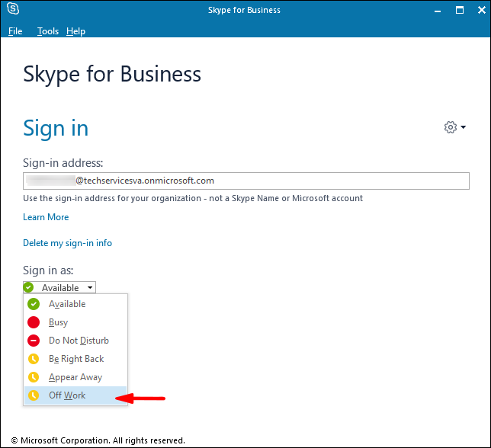This screenshot has height=448, width=491.
Task: Choose Off Work from the status list
Action: click(x=68, y=395)
